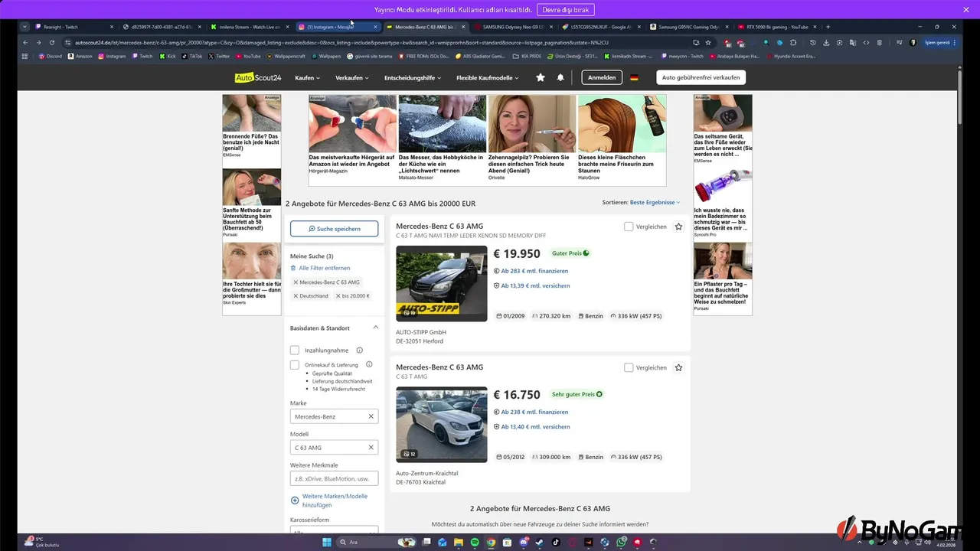Check Vergleichen for the € 19.950 listing
Screen dimensions: 980x551
pyautogui.click(x=629, y=227)
